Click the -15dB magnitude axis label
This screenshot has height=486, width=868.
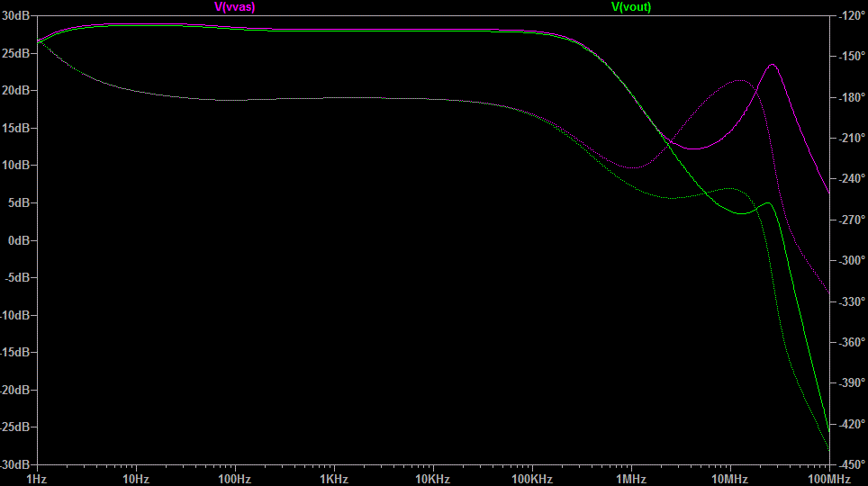pyautogui.click(x=15, y=352)
